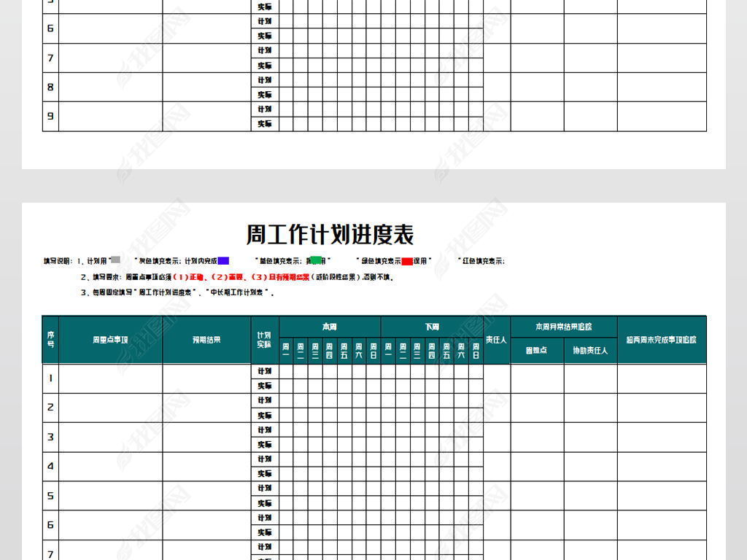The height and width of the screenshot is (560, 747).
Task: Click the 计划 cell of upper-table row 9
Action: point(265,109)
